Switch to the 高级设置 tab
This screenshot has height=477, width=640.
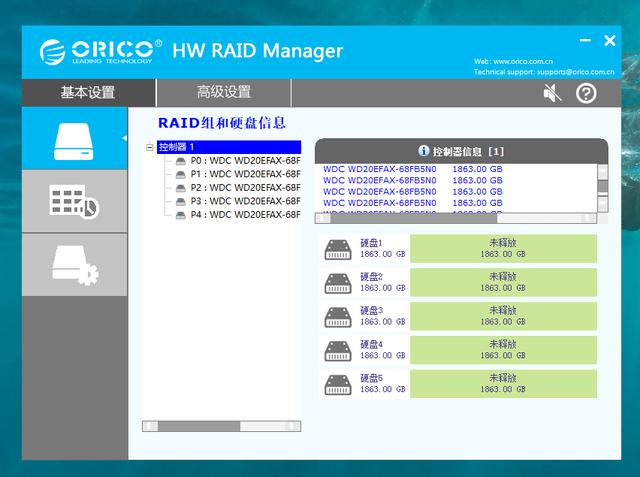(x=224, y=93)
